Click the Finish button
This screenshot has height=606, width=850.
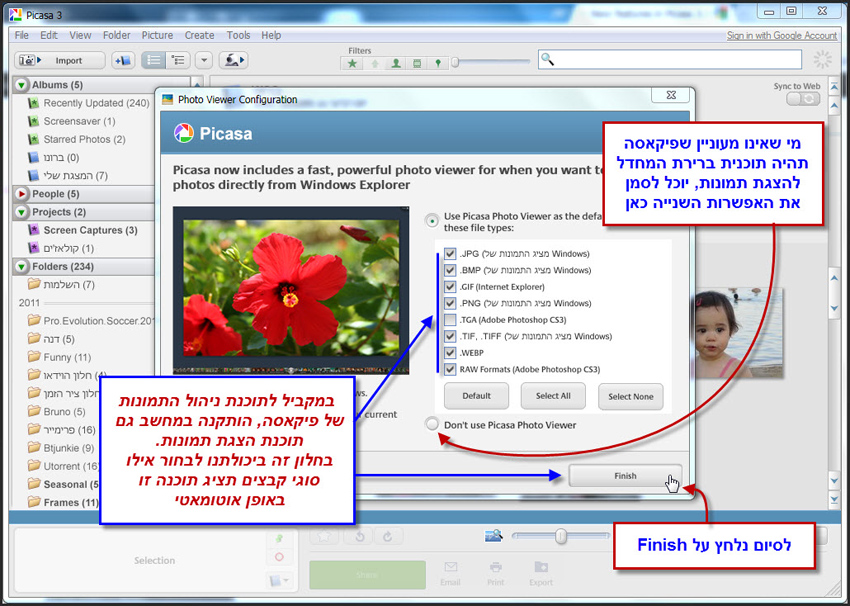coord(625,475)
